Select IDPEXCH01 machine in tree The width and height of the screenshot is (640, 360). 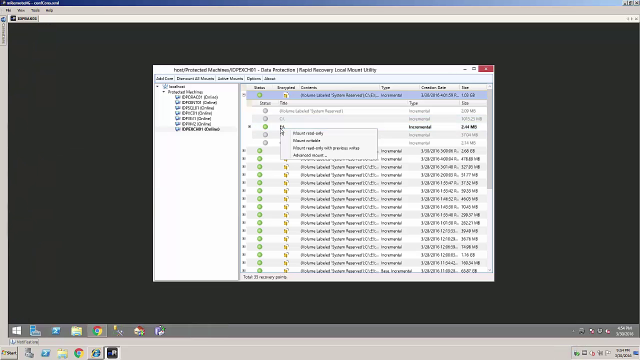(x=201, y=129)
